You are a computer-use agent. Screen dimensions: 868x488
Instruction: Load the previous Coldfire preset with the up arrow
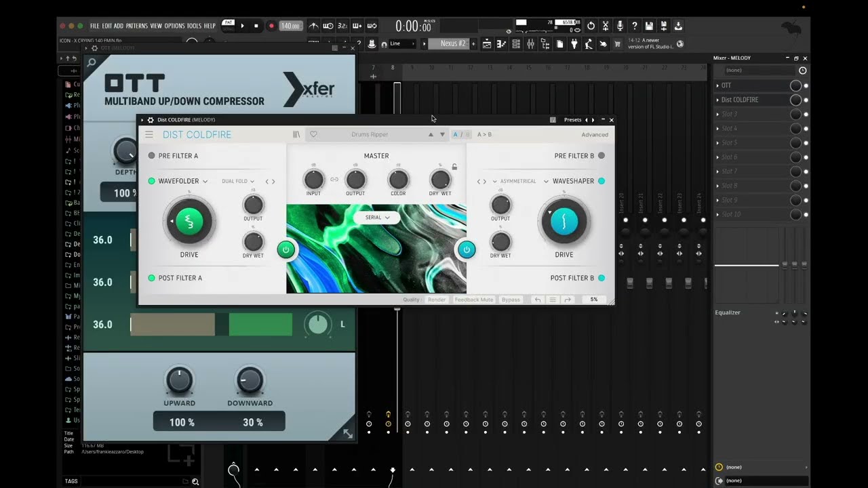tap(430, 134)
